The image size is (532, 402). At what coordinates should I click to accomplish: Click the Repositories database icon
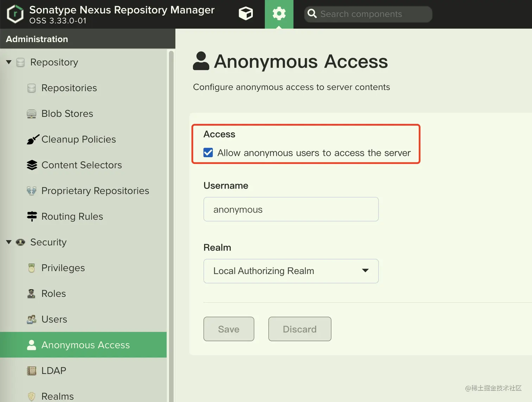click(32, 88)
